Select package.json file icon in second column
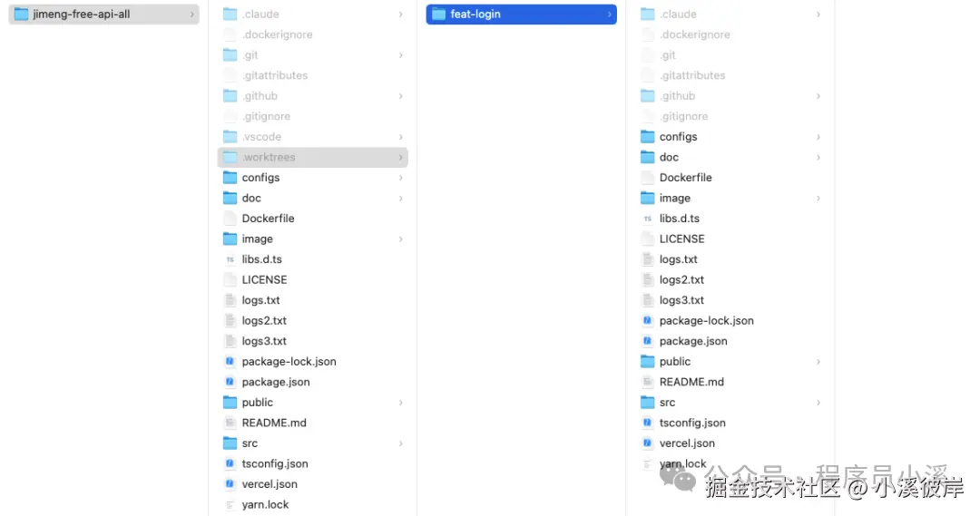Screen dimensions: 980x516 pyautogui.click(x=230, y=382)
